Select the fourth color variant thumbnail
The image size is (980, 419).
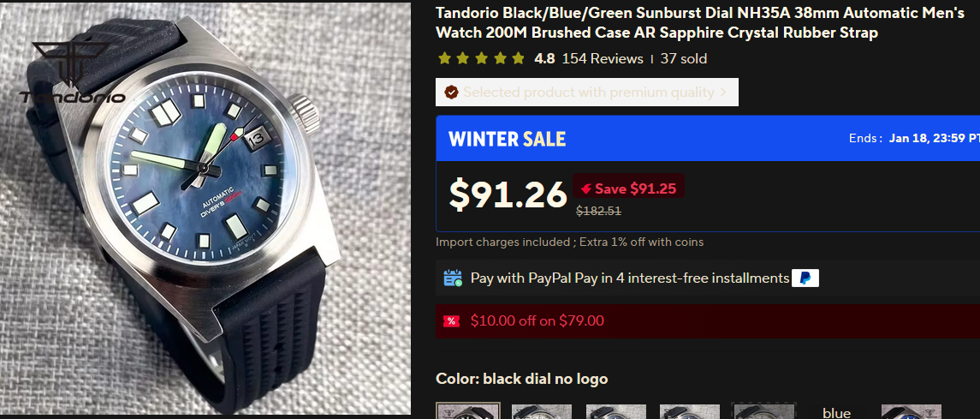689,411
